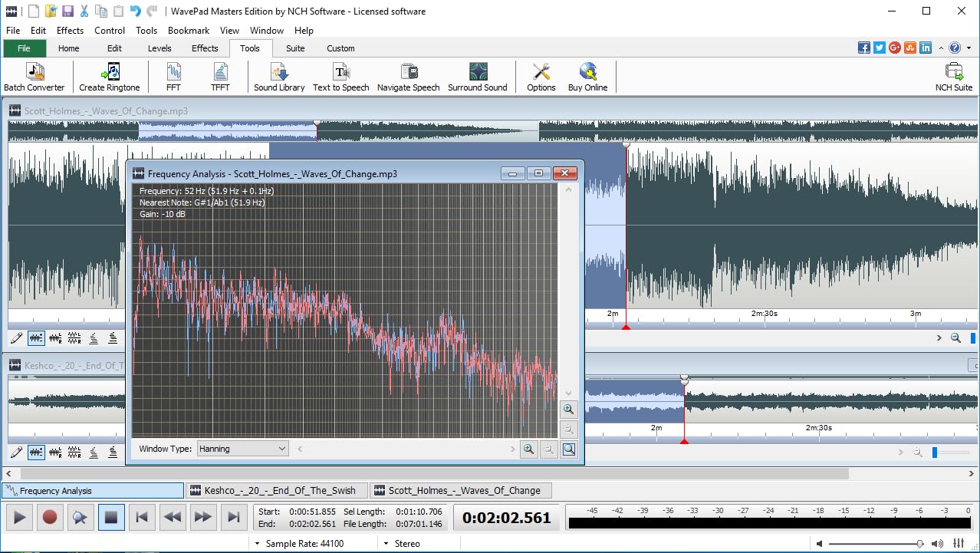Screen dimensions: 980x553
Task: Click the red playback position marker on the timeline
Action: click(626, 325)
